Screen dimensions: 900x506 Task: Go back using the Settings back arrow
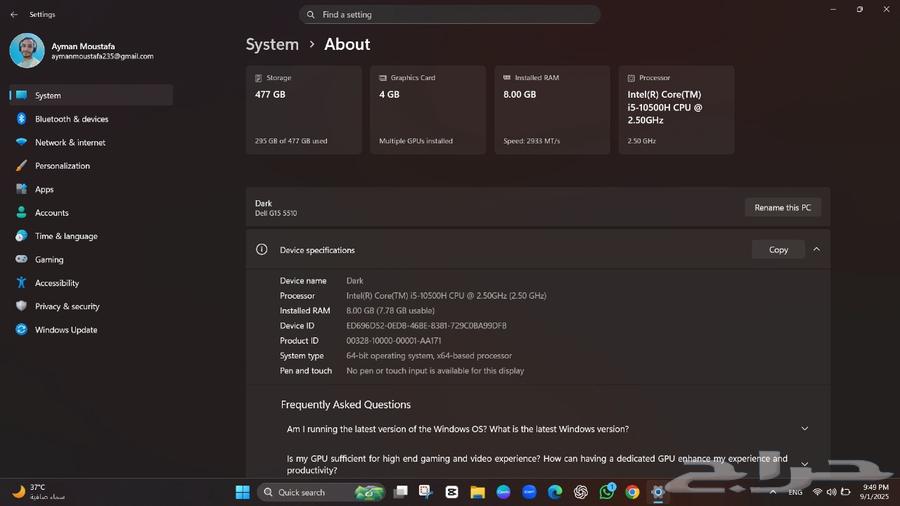pyautogui.click(x=14, y=14)
